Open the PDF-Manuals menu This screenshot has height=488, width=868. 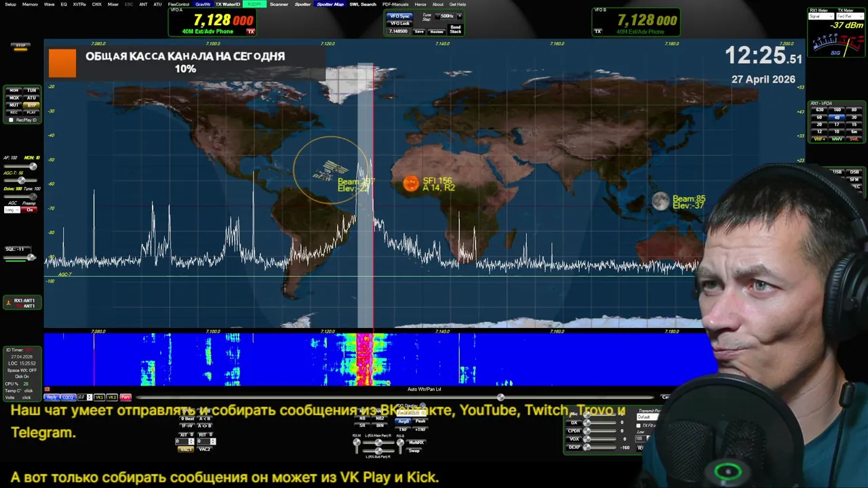tap(395, 4)
